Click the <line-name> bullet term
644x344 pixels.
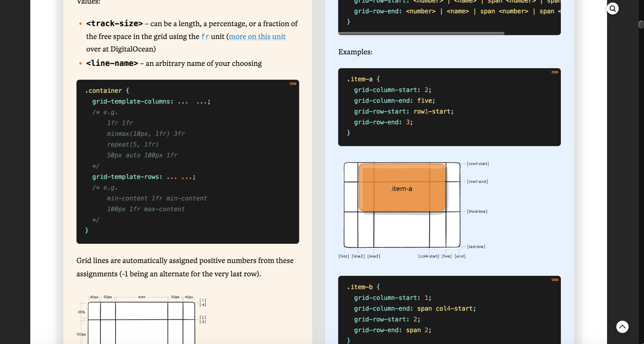tap(112, 63)
